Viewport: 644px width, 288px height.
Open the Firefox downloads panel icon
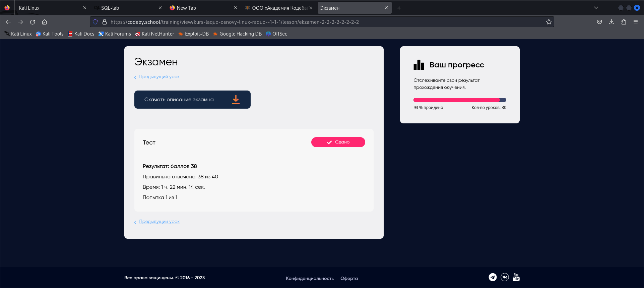(611, 22)
